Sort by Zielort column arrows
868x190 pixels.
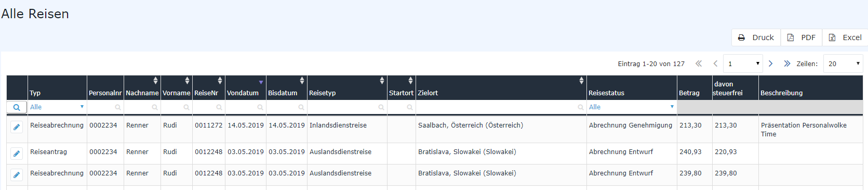[581, 81]
